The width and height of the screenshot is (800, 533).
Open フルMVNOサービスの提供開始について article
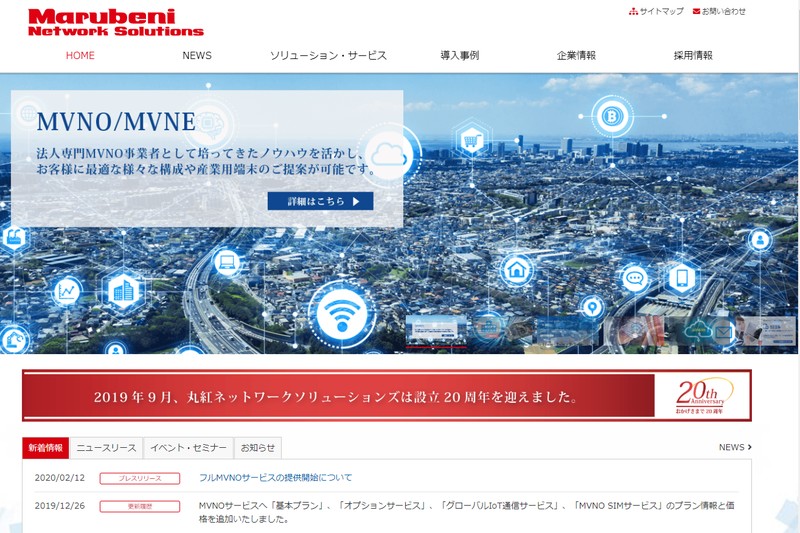[276, 478]
